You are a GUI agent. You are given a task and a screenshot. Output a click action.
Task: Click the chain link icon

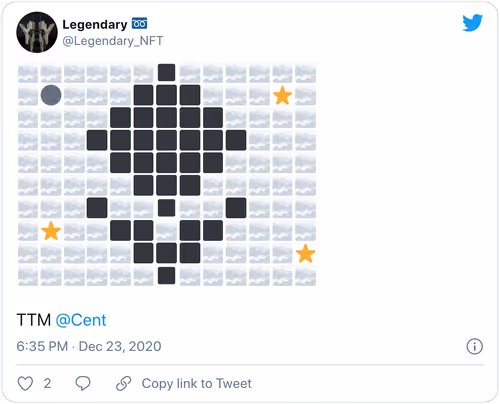(x=123, y=383)
